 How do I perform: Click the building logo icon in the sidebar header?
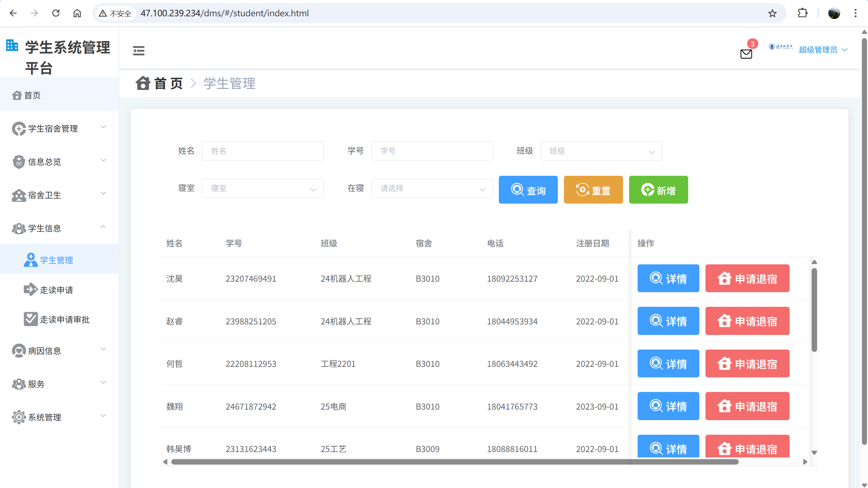tap(12, 45)
